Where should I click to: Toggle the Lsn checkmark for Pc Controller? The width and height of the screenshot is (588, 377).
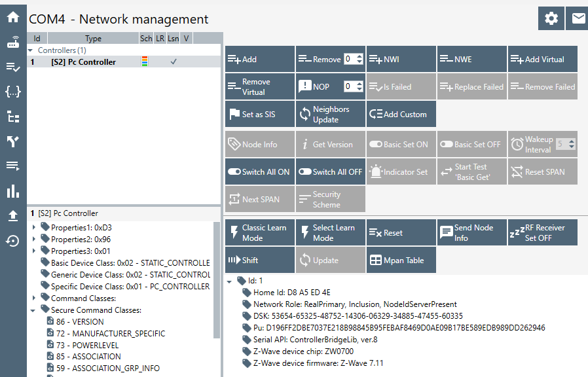tap(174, 62)
